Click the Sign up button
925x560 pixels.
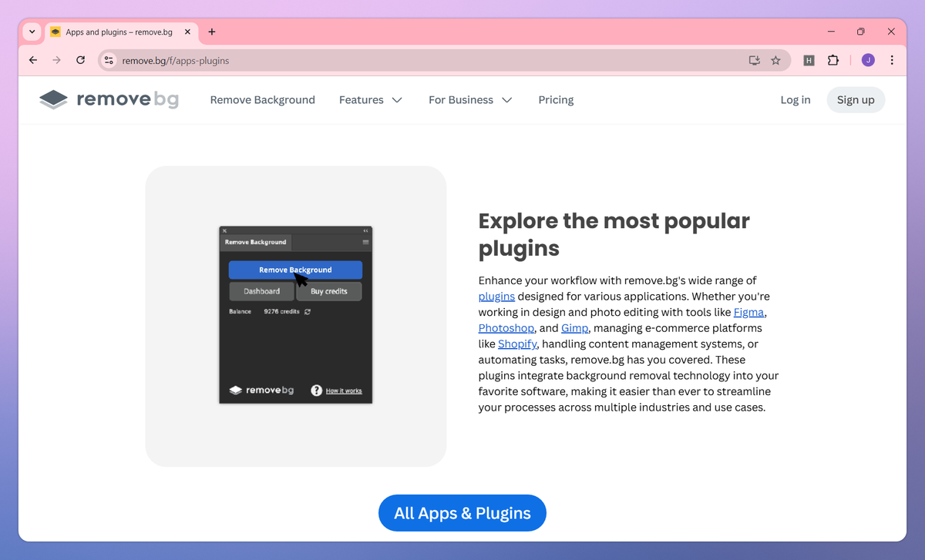coord(856,100)
